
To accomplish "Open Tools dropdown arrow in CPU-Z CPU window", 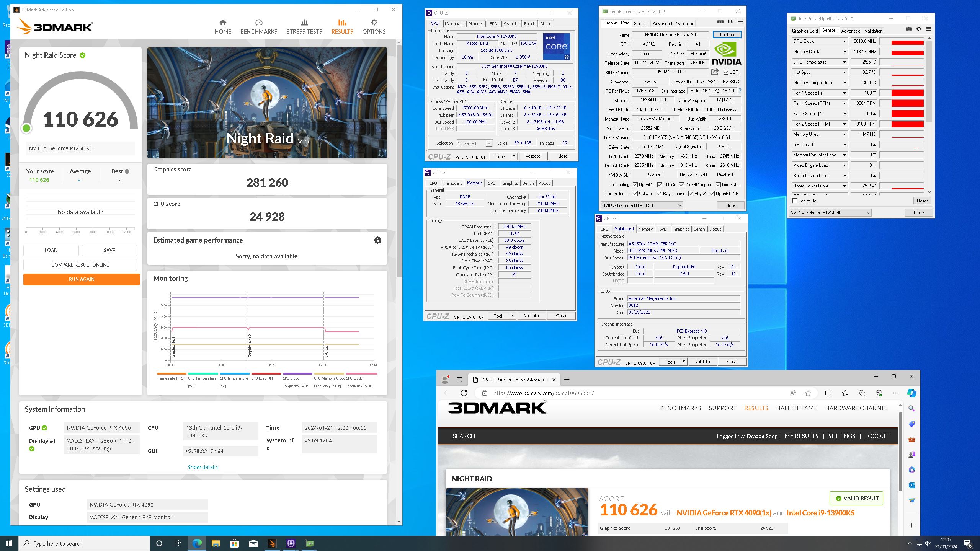I will [514, 156].
